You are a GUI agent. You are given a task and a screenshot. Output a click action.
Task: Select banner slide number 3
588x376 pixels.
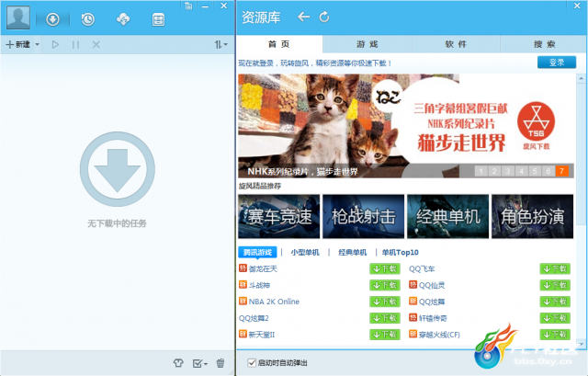click(508, 172)
